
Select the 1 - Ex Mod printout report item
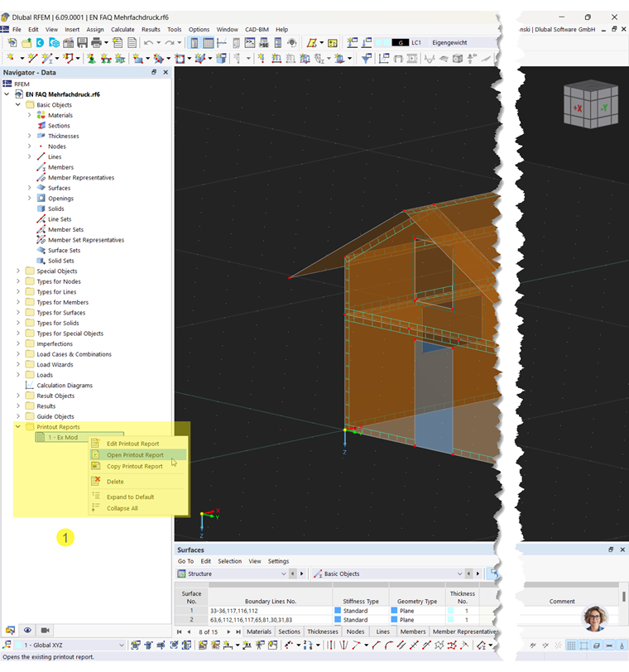62,437
